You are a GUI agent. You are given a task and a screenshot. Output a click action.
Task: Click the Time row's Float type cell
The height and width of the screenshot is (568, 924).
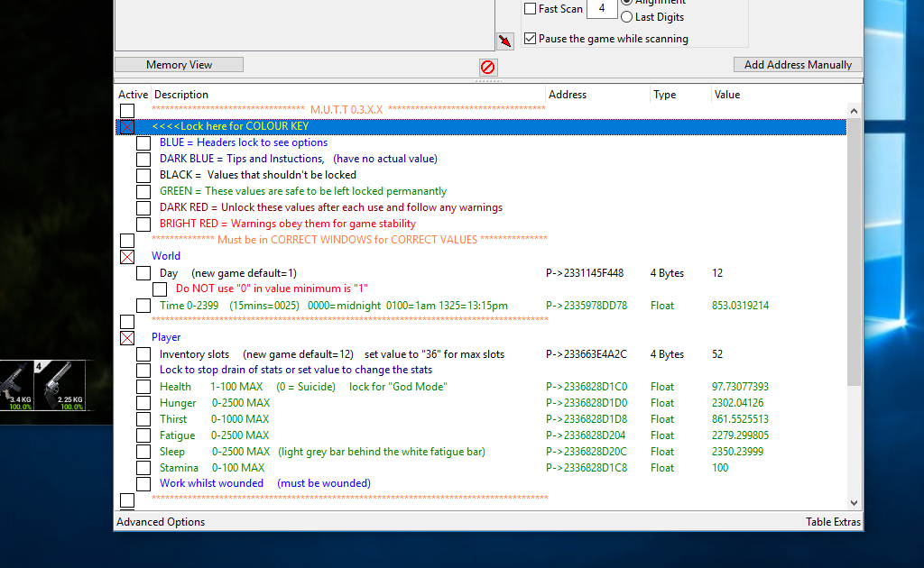point(662,306)
